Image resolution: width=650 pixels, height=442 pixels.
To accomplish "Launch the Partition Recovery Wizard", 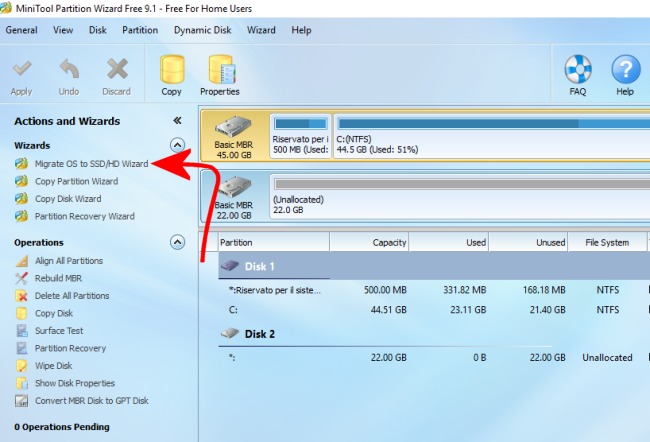I will [85, 216].
